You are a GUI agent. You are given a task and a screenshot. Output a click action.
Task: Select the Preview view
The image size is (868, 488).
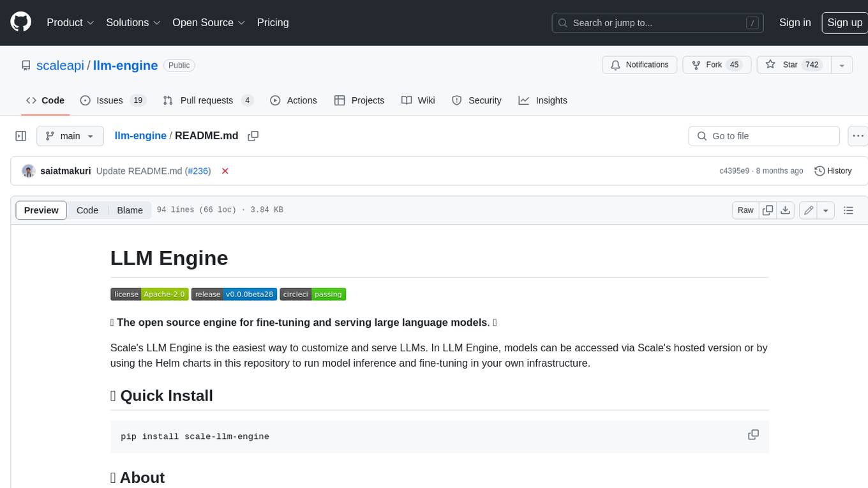[41, 210]
